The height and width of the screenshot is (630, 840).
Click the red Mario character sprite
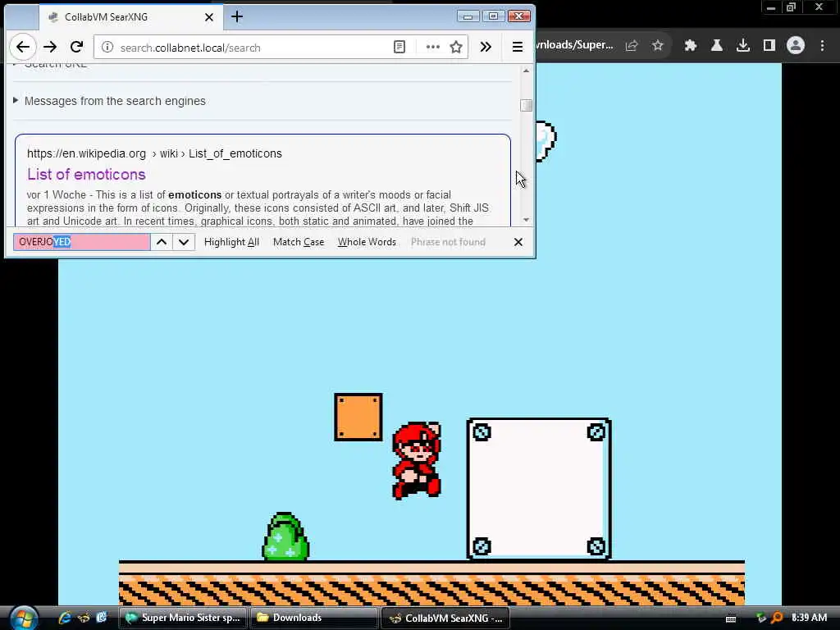click(x=417, y=461)
